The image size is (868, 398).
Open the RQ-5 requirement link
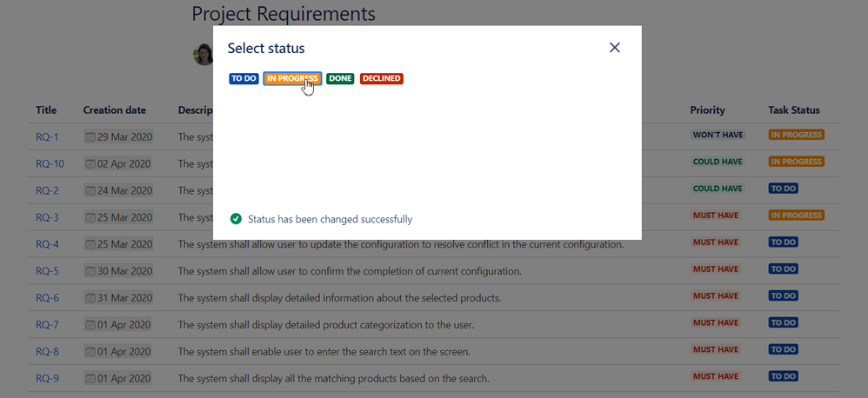click(47, 271)
